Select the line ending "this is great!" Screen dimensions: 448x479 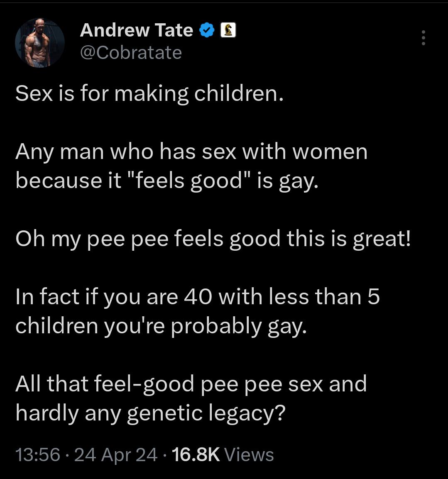point(213,239)
